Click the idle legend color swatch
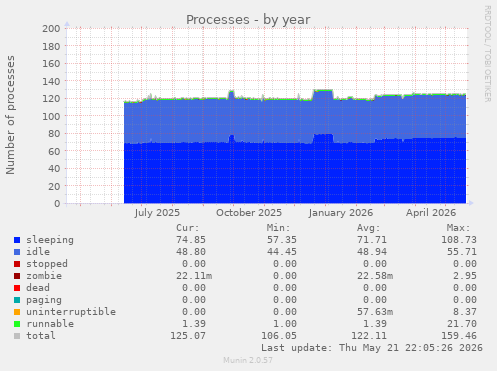Image resolution: width=497 pixels, height=371 pixels. (17, 252)
